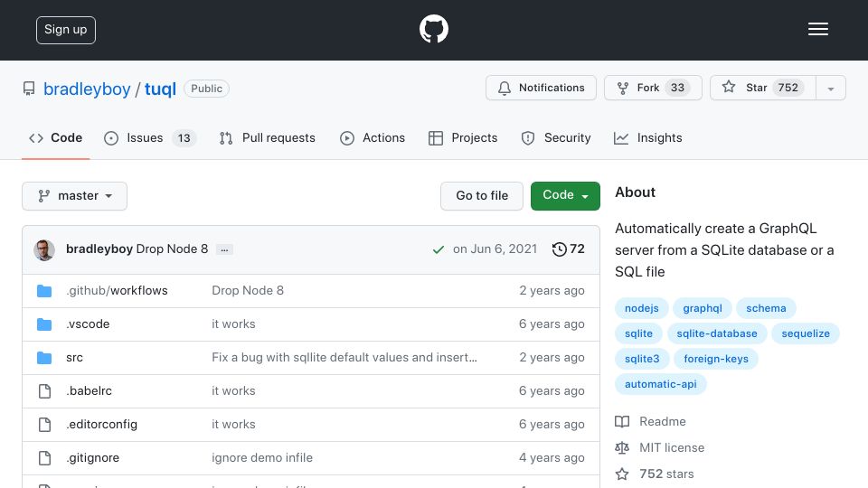Click the GitHub octocat logo
This screenshot has width=868, height=488.
[x=433, y=29]
